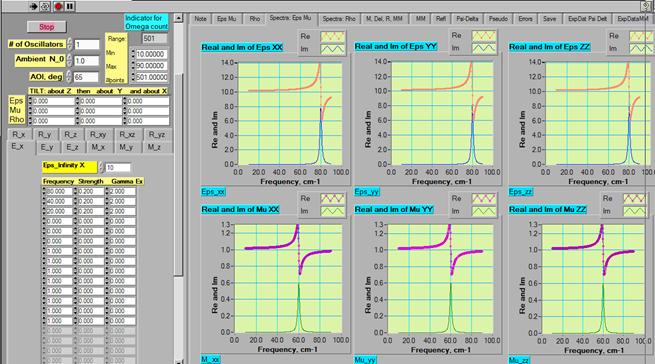The image size is (655, 364).
Task: Select the E_y oscillator tab
Action: tap(47, 147)
